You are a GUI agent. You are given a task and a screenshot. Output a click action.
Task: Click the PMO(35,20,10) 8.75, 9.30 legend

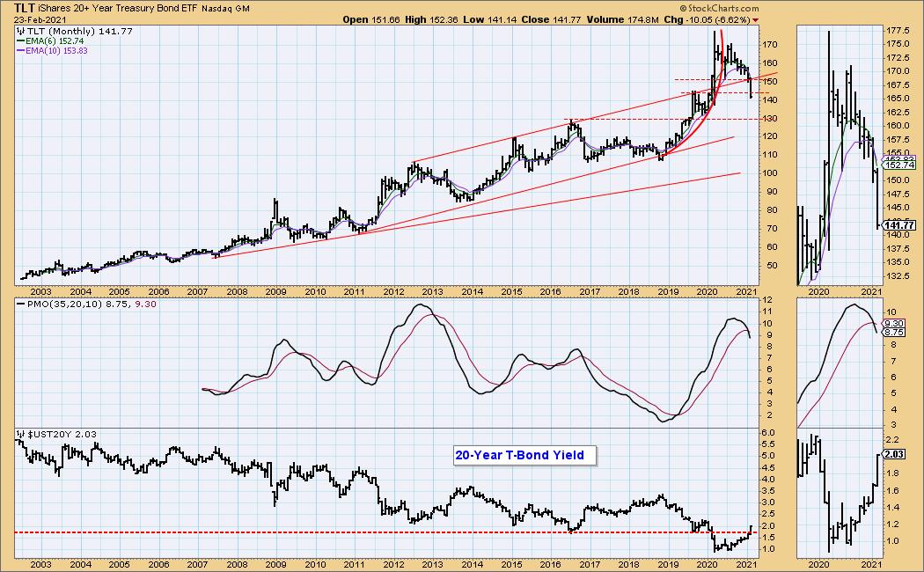point(92,304)
